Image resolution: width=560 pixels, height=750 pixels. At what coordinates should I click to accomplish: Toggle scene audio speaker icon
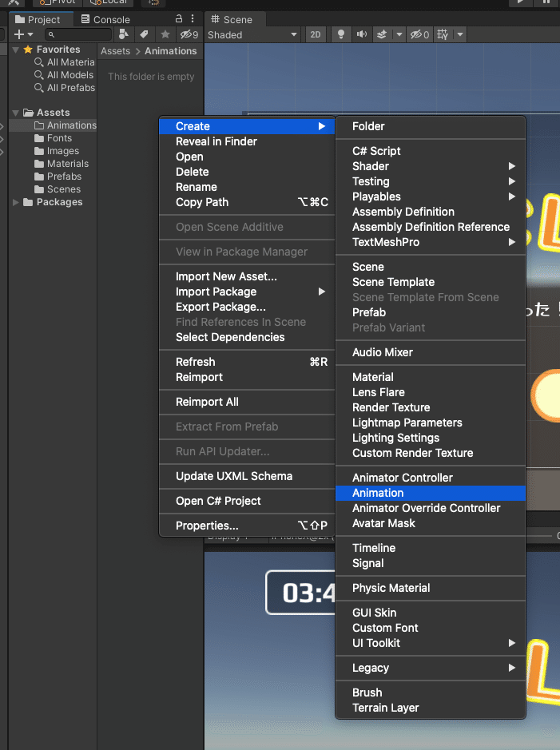(x=362, y=34)
